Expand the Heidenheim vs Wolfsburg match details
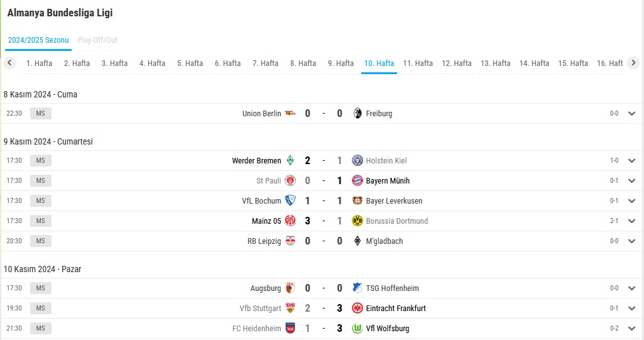 pos(631,329)
